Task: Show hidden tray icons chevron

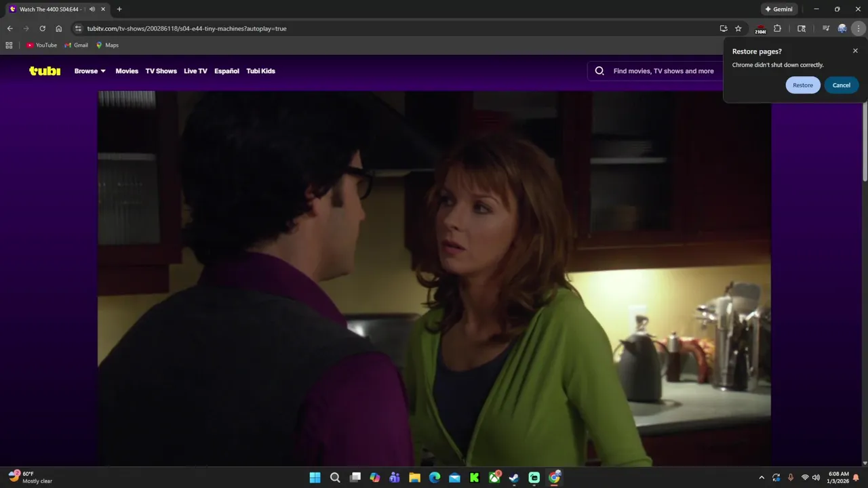Action: pos(762,478)
